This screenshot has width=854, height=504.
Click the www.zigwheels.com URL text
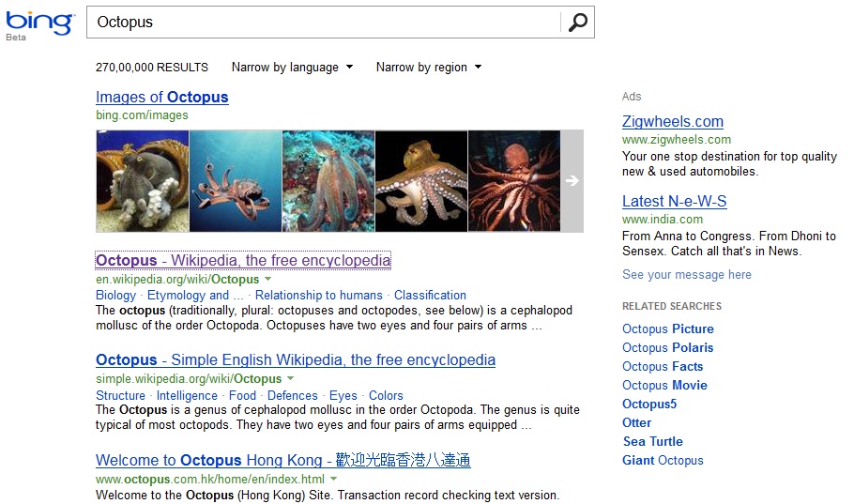(x=677, y=140)
